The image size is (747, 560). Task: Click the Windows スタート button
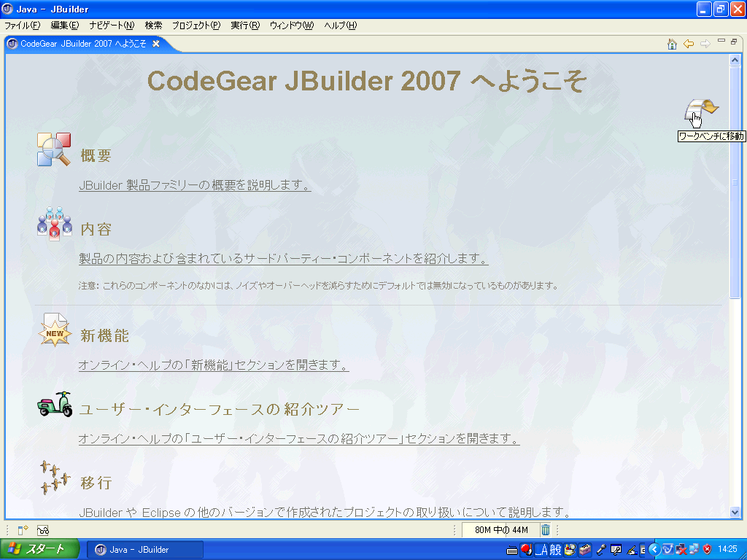point(40,549)
